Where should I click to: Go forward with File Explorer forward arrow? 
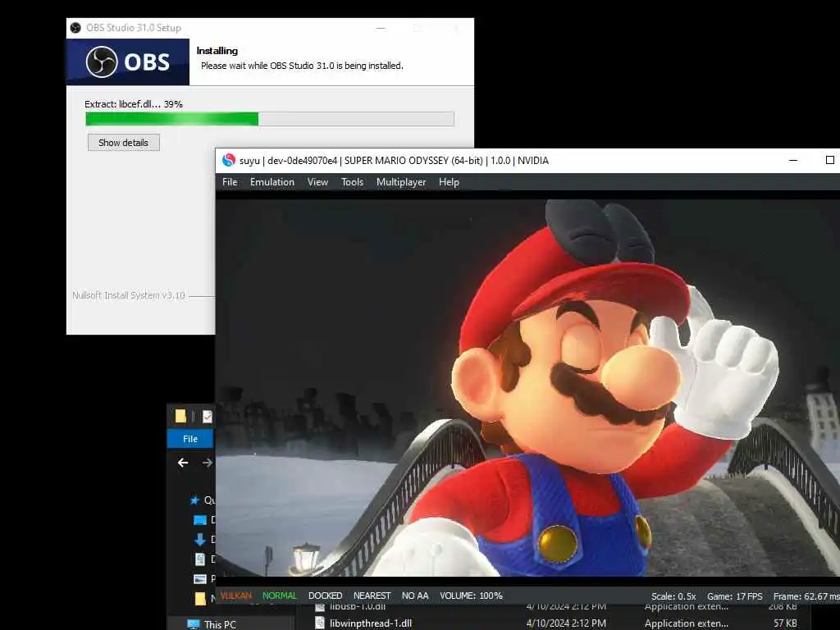208,463
